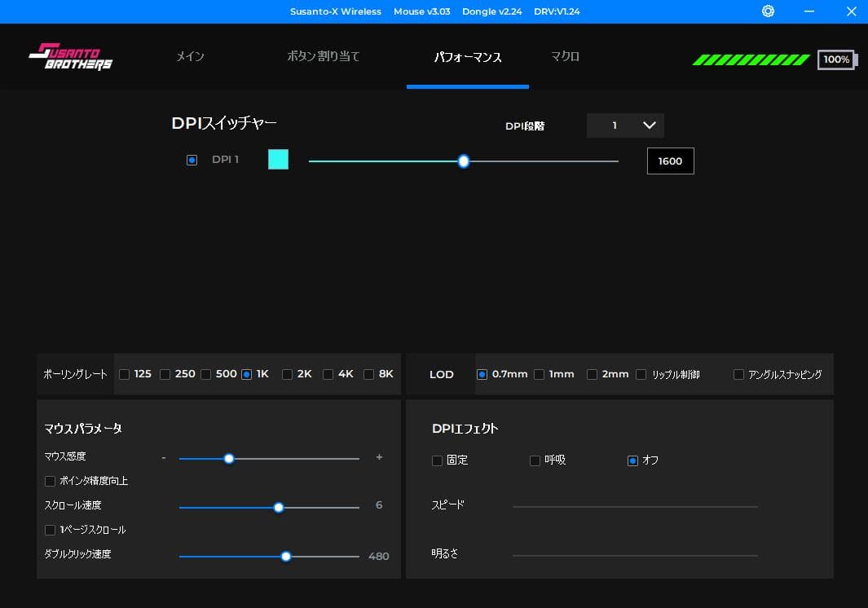Set LOD to 2mm
Image resolution: width=868 pixels, height=608 pixels.
tap(593, 375)
